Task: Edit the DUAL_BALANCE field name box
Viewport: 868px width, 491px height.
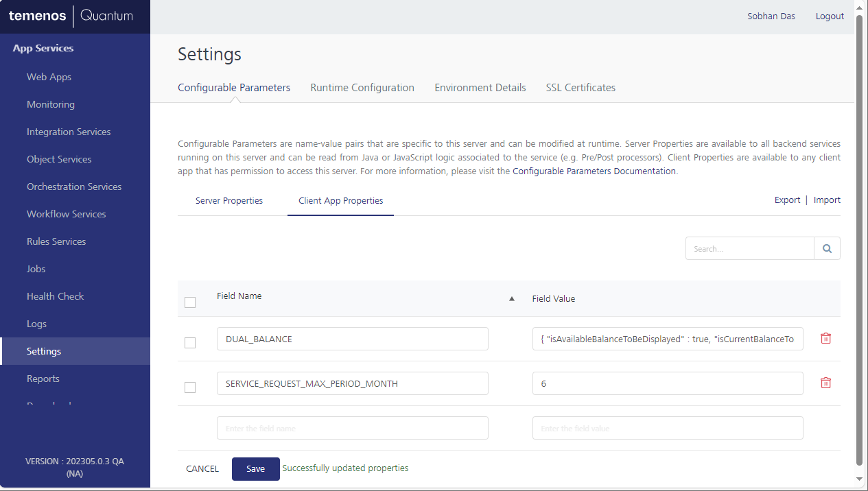Action: (353, 339)
